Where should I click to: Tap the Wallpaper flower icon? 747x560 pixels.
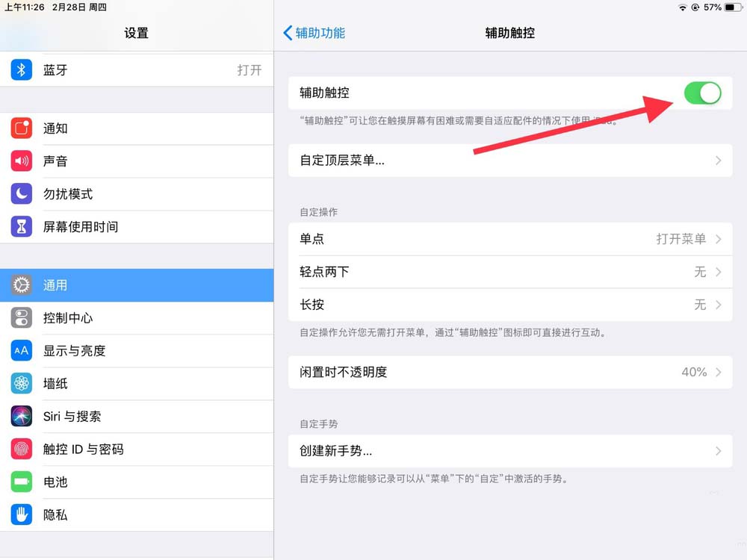[x=22, y=384]
